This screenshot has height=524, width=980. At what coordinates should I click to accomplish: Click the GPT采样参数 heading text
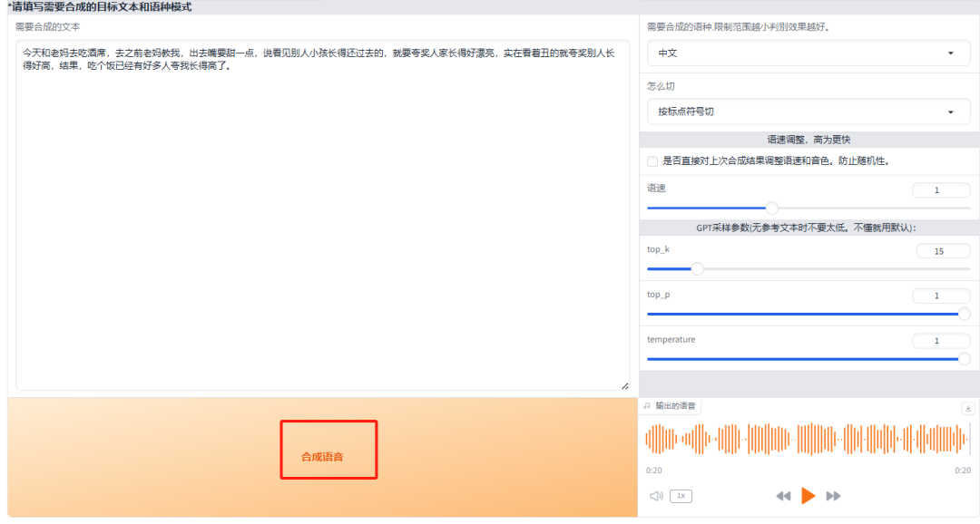click(x=807, y=228)
